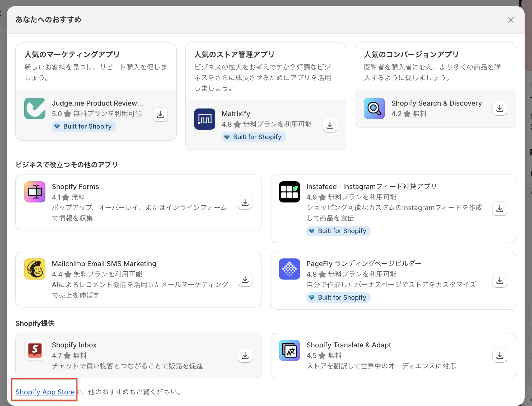Click the Translate & Adapt app logo
Image resolution: width=532 pixels, height=406 pixels.
(290, 350)
